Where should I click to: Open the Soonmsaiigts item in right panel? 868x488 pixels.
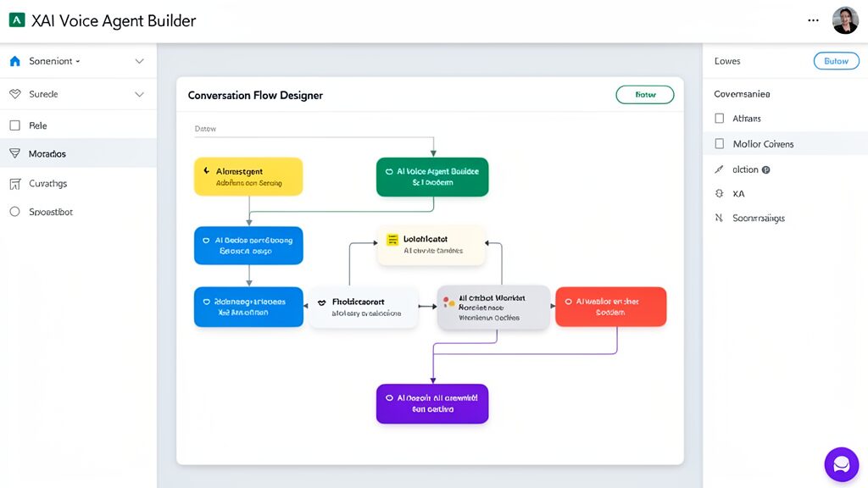pos(759,218)
